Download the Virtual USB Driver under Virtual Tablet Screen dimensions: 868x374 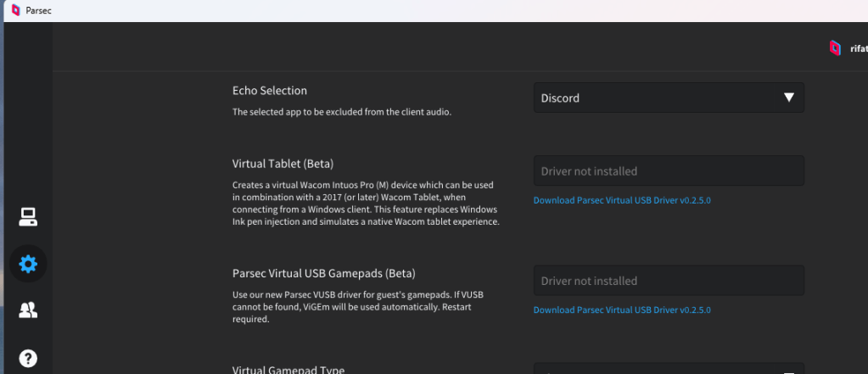click(x=622, y=200)
